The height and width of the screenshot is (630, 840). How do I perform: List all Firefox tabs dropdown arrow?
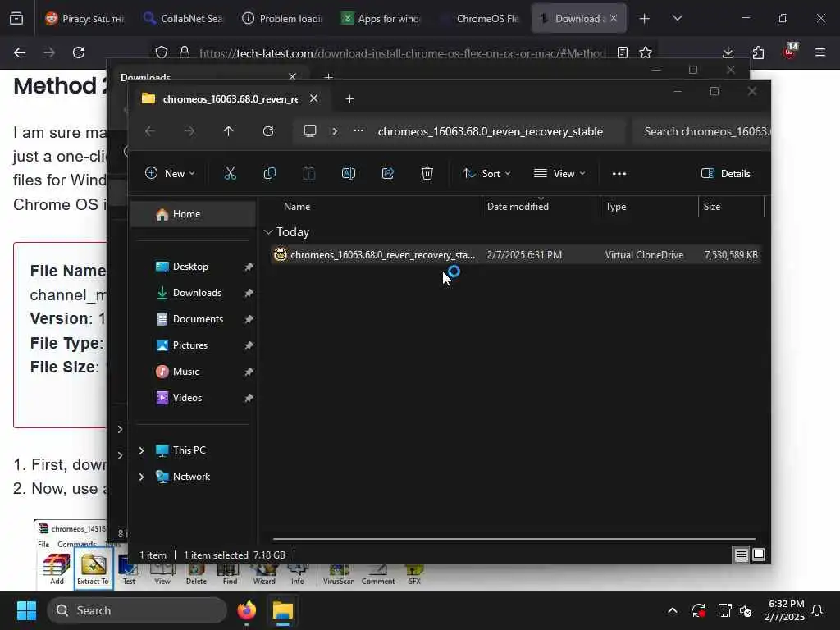(677, 18)
